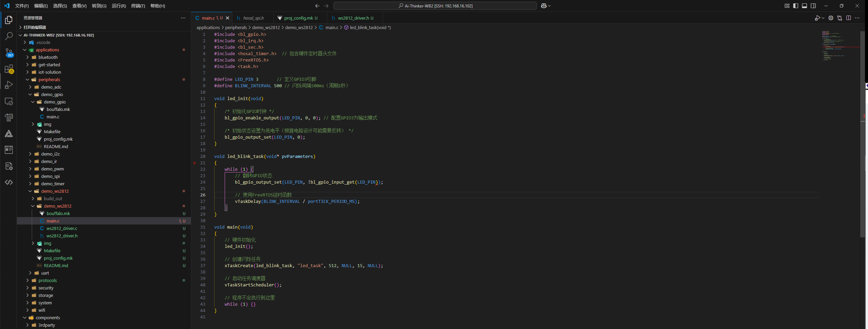The height and width of the screenshot is (329, 868).
Task: Open the Remote Explorer view
Action: (x=9, y=101)
